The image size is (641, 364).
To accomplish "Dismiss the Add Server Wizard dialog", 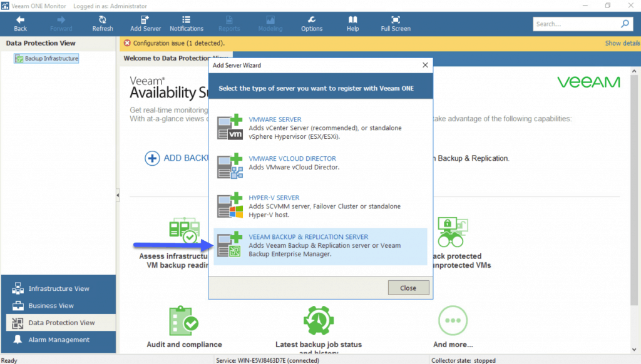I will (x=408, y=288).
